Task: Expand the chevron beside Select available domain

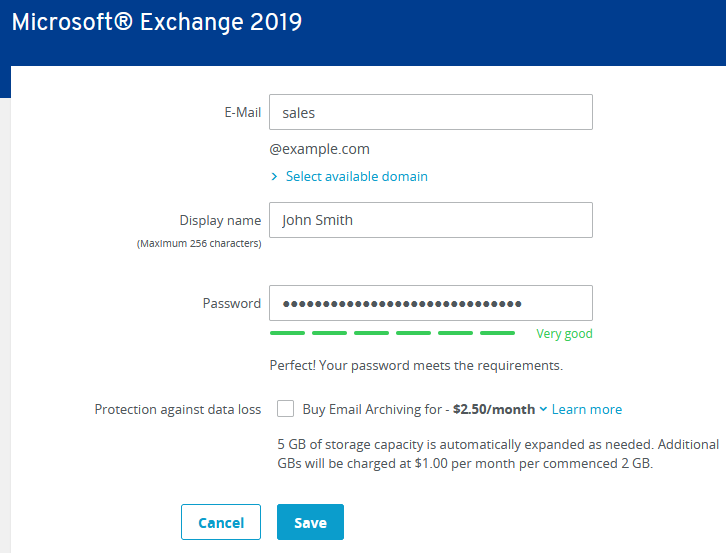Action: [274, 176]
